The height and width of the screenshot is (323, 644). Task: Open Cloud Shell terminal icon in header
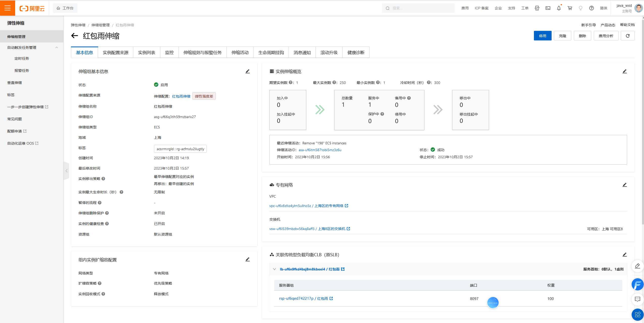(x=548, y=8)
